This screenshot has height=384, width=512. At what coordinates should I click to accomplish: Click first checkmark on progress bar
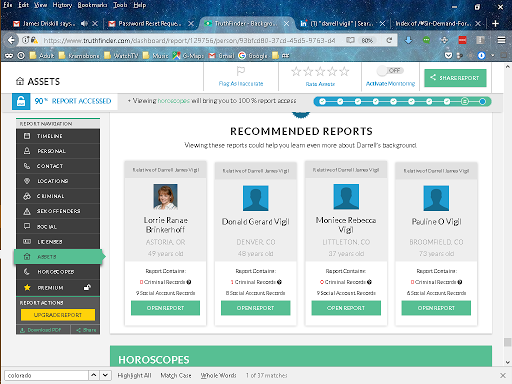[x=322, y=101]
